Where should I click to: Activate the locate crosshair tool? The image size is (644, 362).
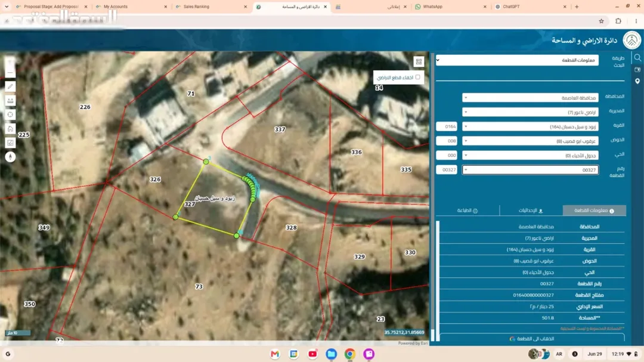pyautogui.click(x=10, y=115)
